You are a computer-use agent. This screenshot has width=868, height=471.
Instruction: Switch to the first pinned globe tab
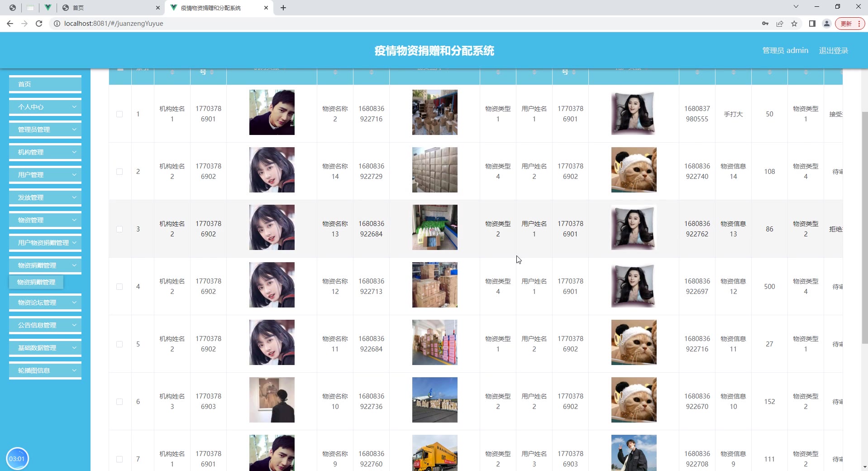coord(13,8)
